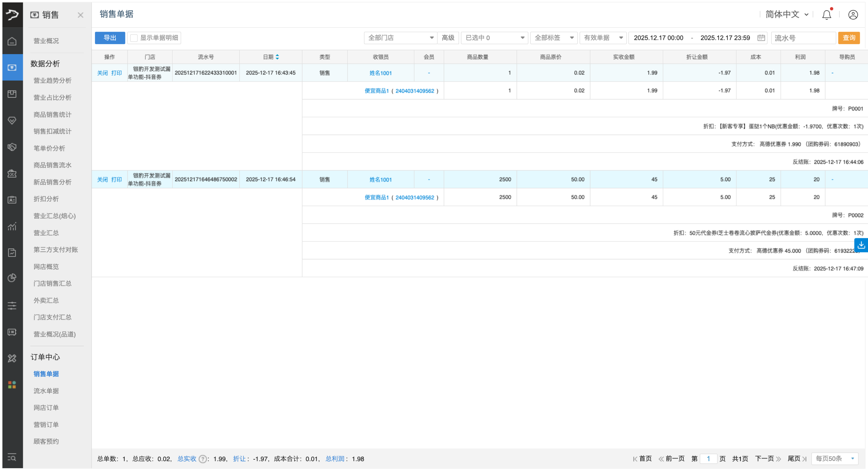Click the blue 导出 export button
The height and width of the screenshot is (470, 868).
click(110, 38)
